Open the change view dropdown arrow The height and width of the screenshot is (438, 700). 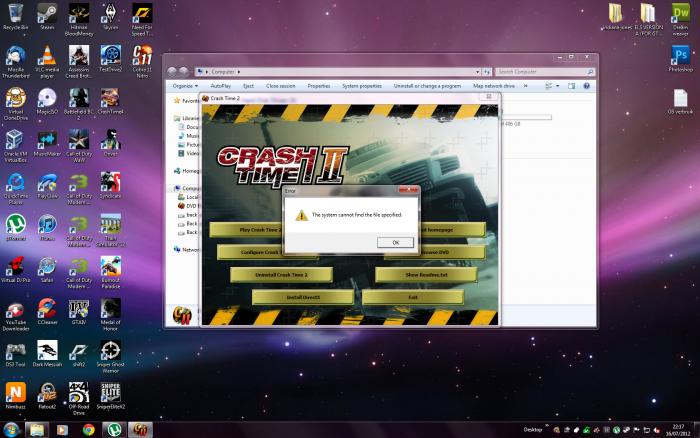(x=557, y=86)
